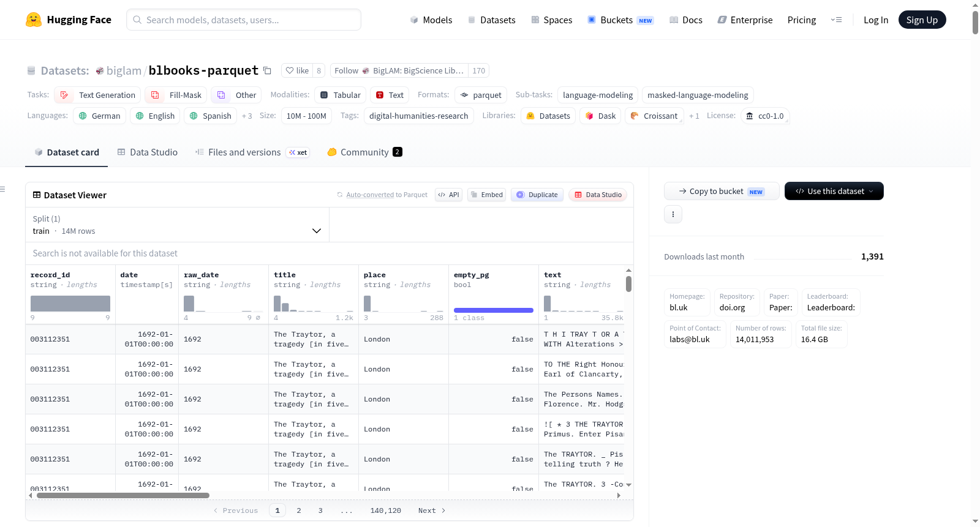Screen dimensions: 980x527
Task: Jump to last page 140,120
Action: [x=386, y=510]
